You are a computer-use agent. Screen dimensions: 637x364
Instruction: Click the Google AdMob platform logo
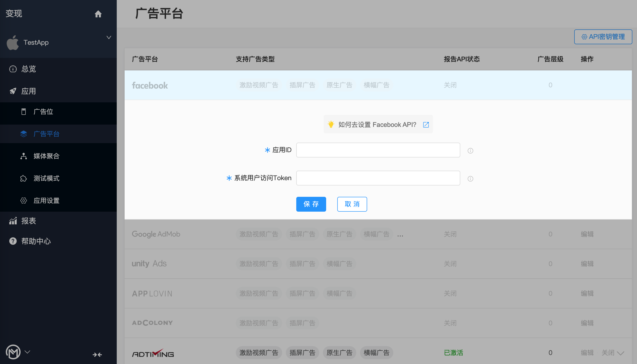point(156,234)
